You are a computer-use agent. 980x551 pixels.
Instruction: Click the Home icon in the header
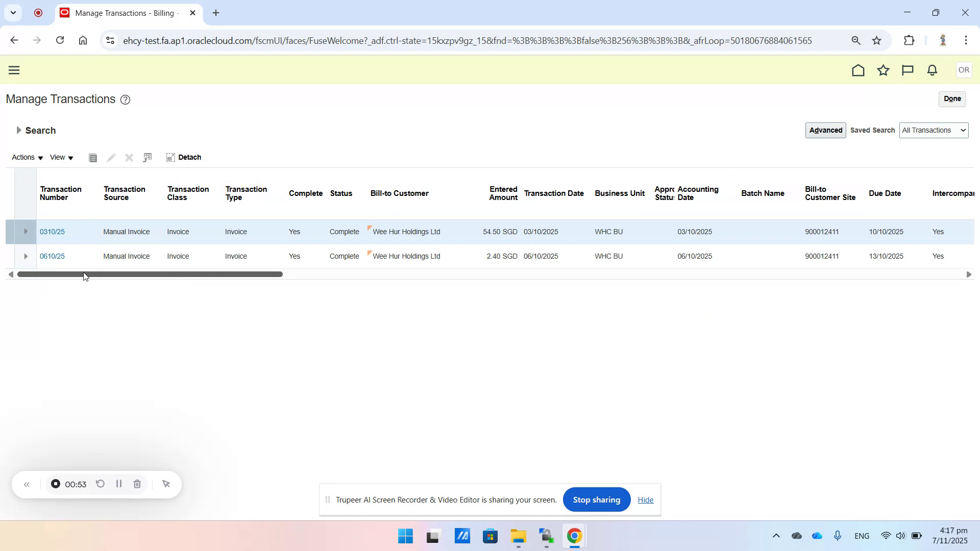[x=858, y=70]
